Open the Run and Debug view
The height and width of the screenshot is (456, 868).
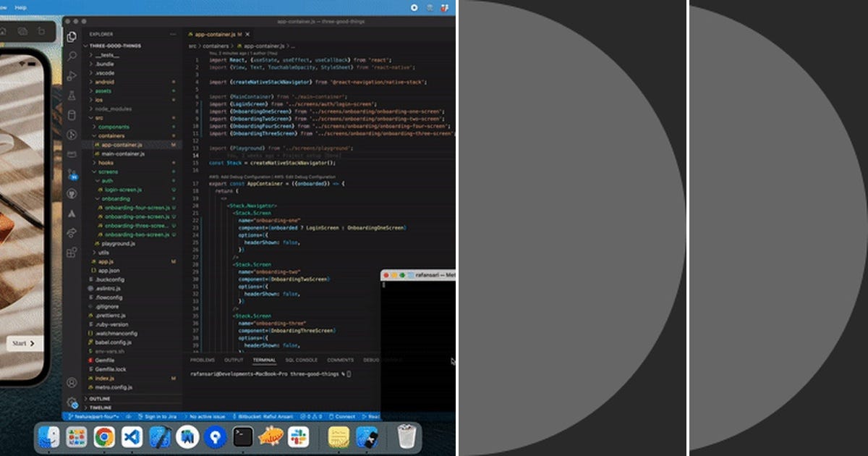coord(72,135)
